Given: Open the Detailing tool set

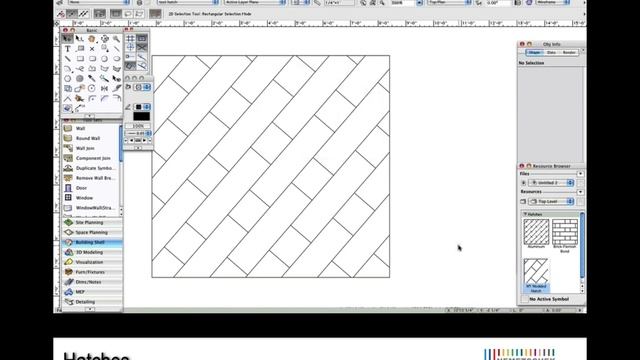Looking at the screenshot, I should click(92, 302).
